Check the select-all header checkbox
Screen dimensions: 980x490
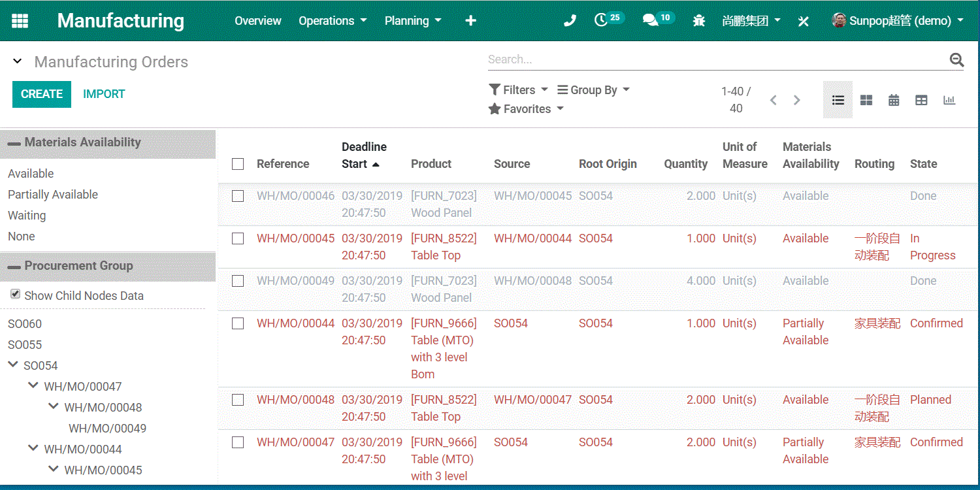pos(238,164)
